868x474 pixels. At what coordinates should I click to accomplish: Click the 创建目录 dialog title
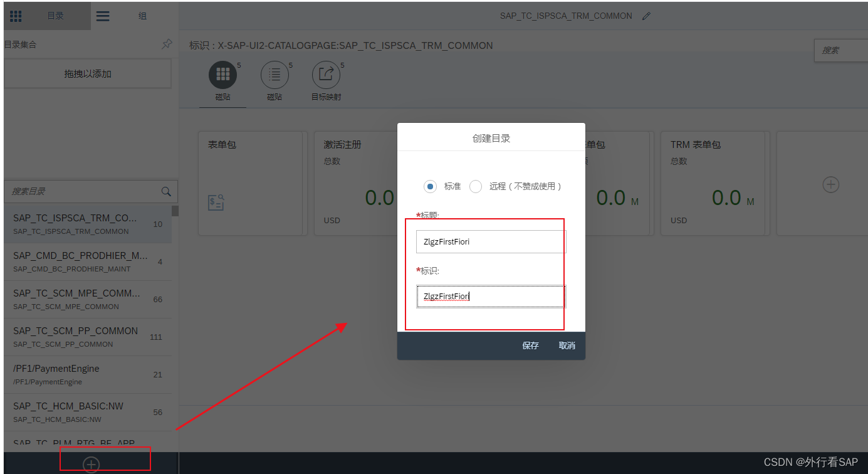pos(491,138)
